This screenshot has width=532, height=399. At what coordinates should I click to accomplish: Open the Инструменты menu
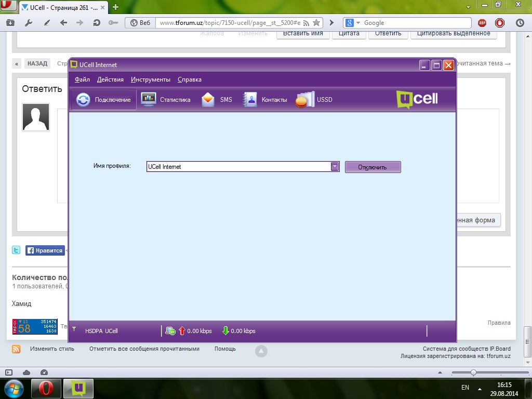click(151, 79)
